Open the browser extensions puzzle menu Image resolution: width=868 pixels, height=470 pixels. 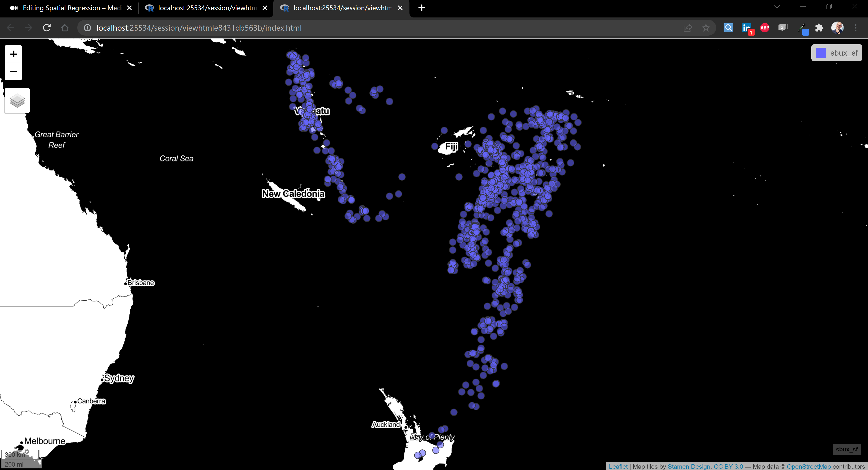(819, 28)
